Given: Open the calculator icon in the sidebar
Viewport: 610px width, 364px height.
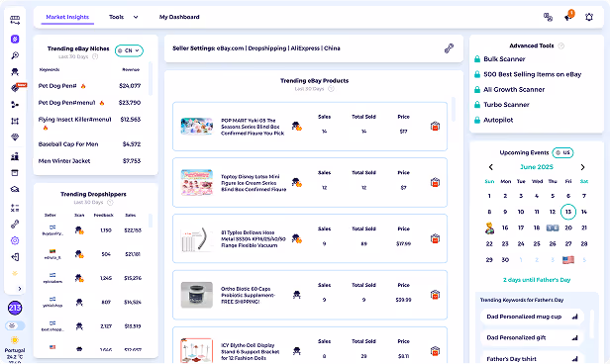Looking at the screenshot, I should pos(15,208).
